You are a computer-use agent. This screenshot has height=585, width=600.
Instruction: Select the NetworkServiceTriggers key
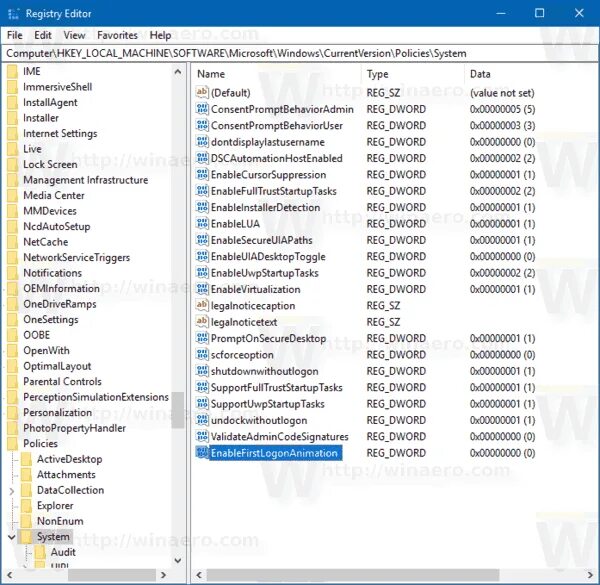(77, 257)
